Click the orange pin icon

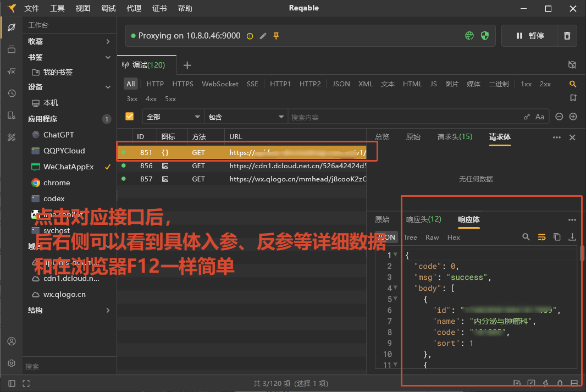(276, 36)
